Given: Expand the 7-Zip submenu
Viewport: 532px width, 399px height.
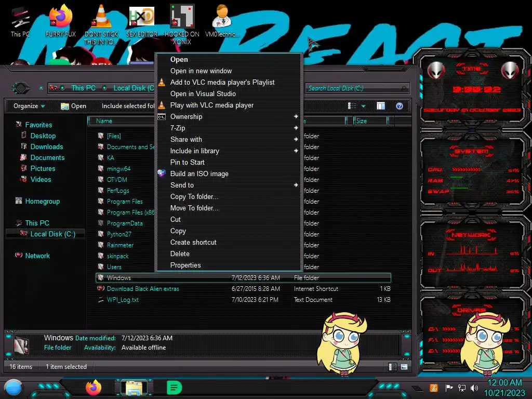Looking at the screenshot, I should tap(229, 128).
